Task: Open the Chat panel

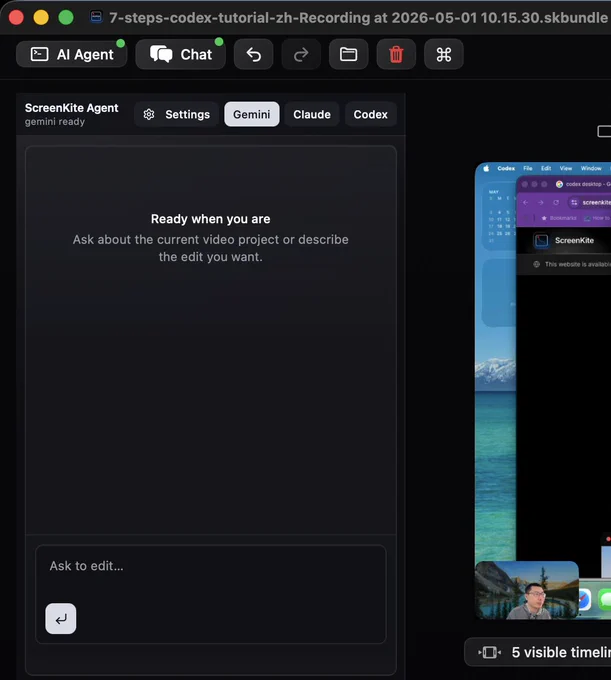Action: coord(180,54)
